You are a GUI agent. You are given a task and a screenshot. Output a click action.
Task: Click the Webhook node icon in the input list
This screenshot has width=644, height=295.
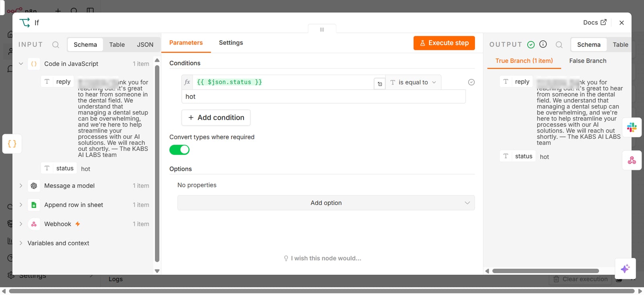[34, 224]
